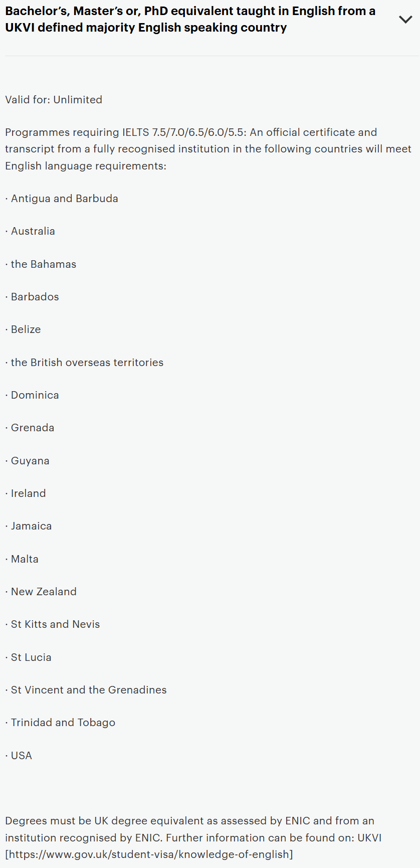
Task: Click the Malta list entry
Action: (25, 559)
